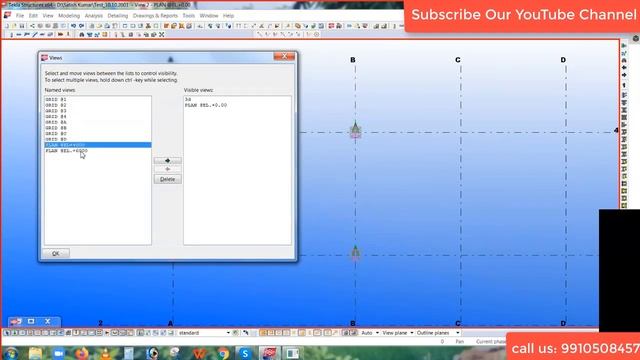The width and height of the screenshot is (640, 360).
Task: Restore the view window using its square icon
Action: [x=31, y=322]
